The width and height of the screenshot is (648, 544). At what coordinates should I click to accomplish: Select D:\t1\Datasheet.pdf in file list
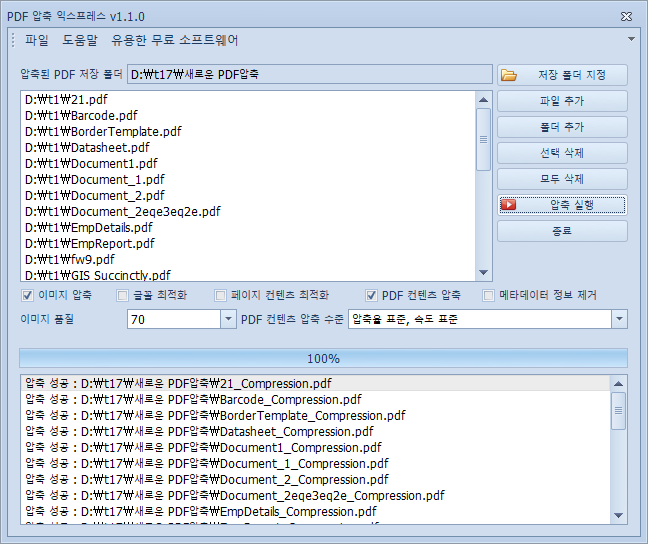click(x=248, y=148)
